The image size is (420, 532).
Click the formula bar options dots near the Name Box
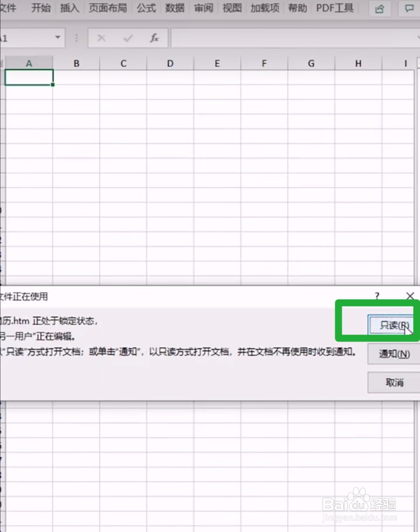point(76,38)
